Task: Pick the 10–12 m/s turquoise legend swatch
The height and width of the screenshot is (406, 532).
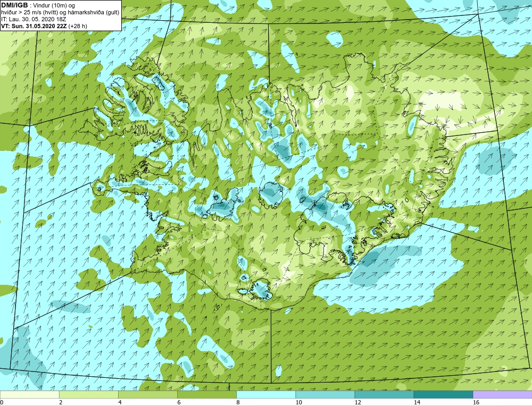Action: click(x=325, y=394)
